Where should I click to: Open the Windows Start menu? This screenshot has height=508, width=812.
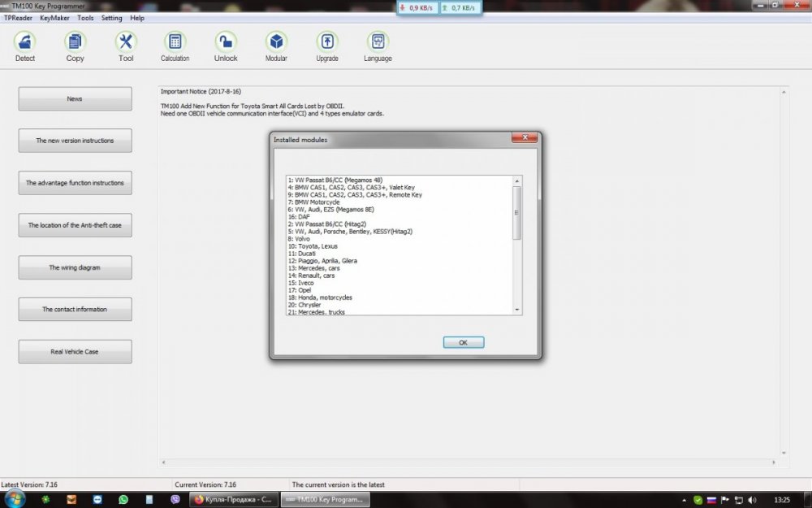coord(15,499)
